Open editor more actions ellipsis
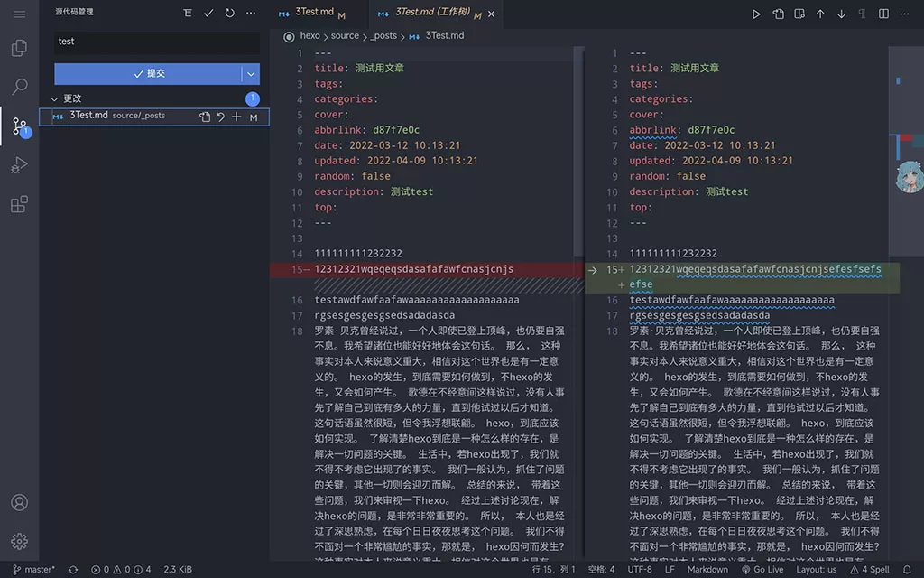This screenshot has height=578, width=924. tap(904, 14)
